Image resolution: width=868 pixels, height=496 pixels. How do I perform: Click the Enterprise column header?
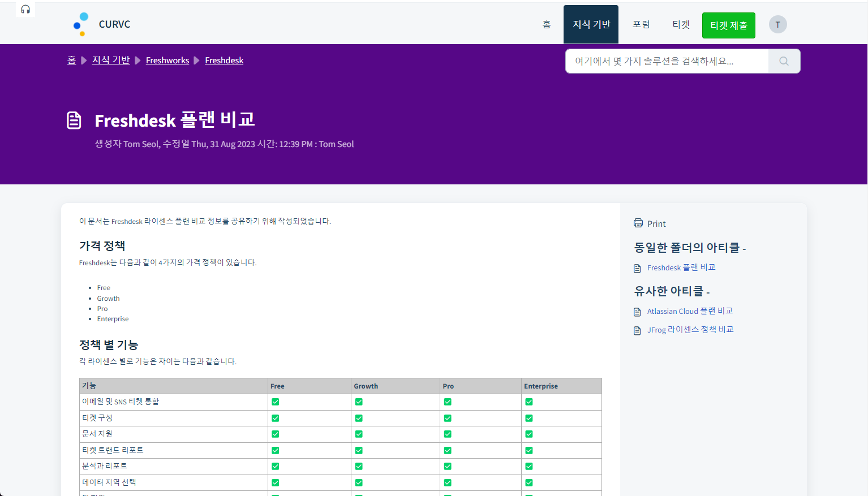pyautogui.click(x=561, y=386)
